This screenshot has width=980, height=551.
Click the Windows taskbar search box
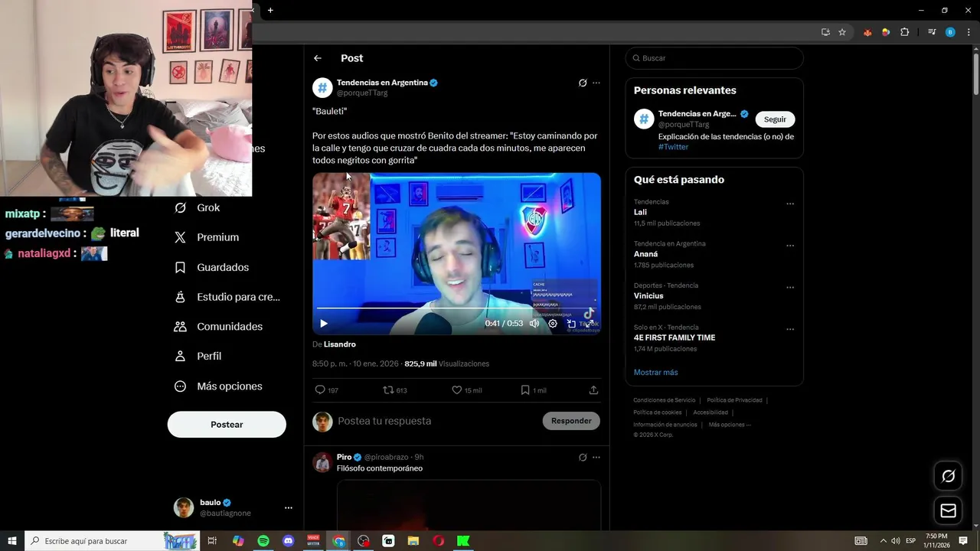pos(113,541)
